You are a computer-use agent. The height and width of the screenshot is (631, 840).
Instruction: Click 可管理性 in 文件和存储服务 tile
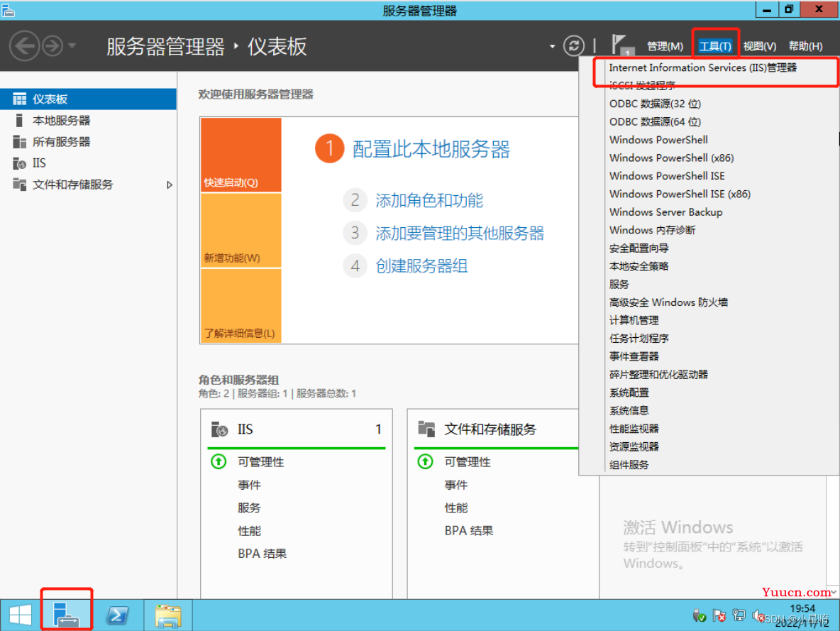click(x=468, y=462)
